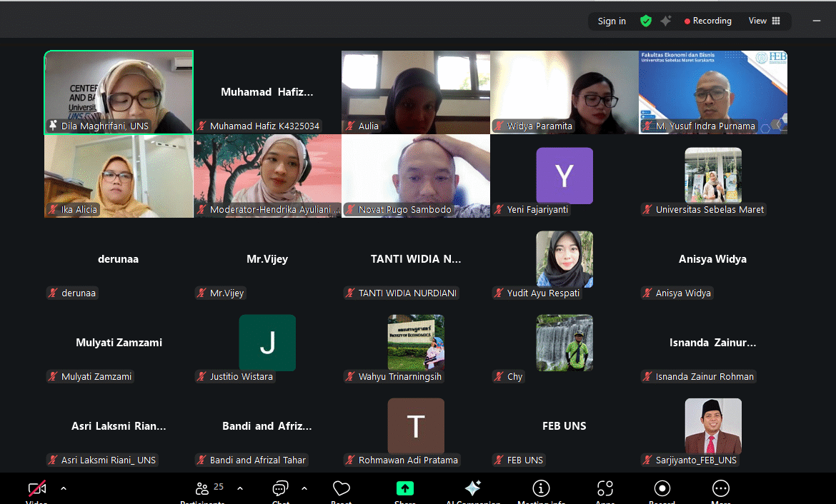Click the Sign in button

click(612, 21)
